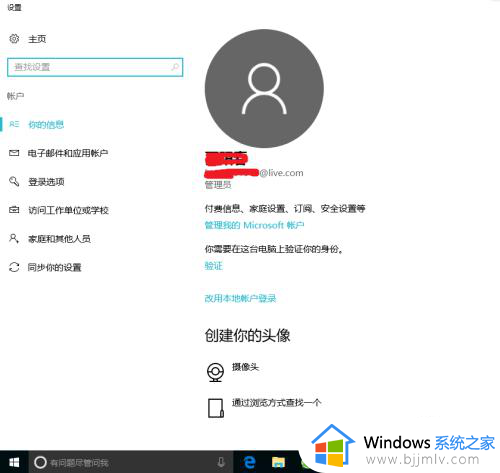Click the 你的信息 person-card icon
Screen dimensions: 500x473
click(x=14, y=124)
